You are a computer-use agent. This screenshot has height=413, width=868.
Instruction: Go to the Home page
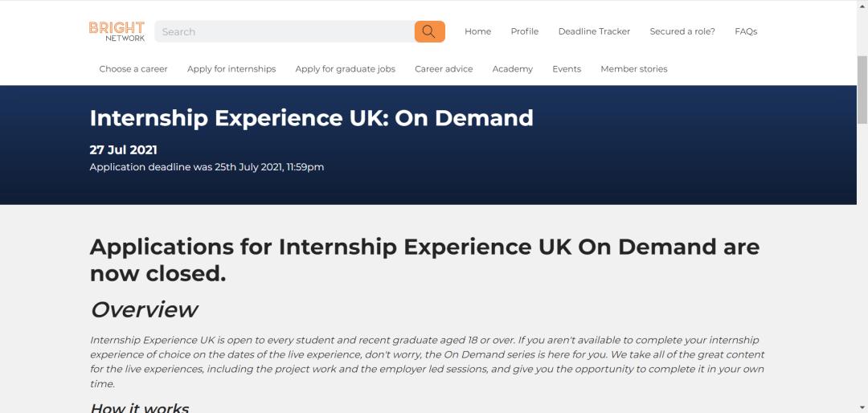(477, 31)
